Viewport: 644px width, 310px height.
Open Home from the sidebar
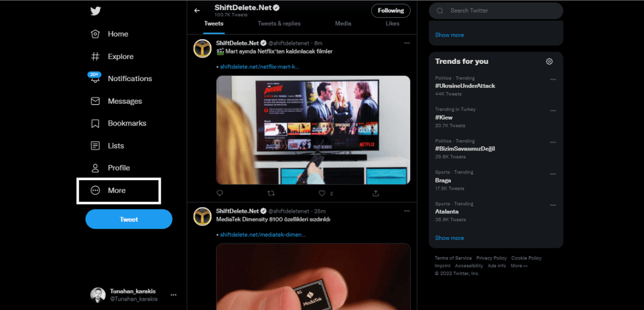tap(110, 34)
